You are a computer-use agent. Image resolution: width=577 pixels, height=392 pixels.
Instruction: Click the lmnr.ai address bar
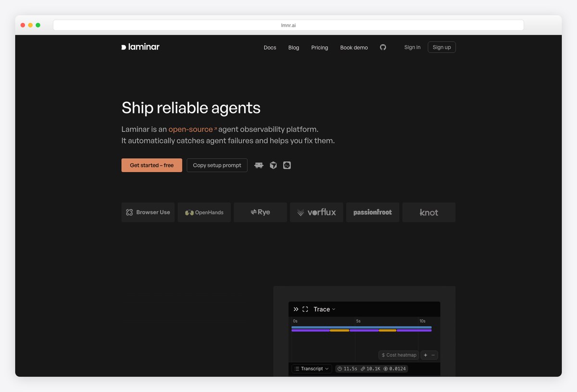tap(288, 25)
